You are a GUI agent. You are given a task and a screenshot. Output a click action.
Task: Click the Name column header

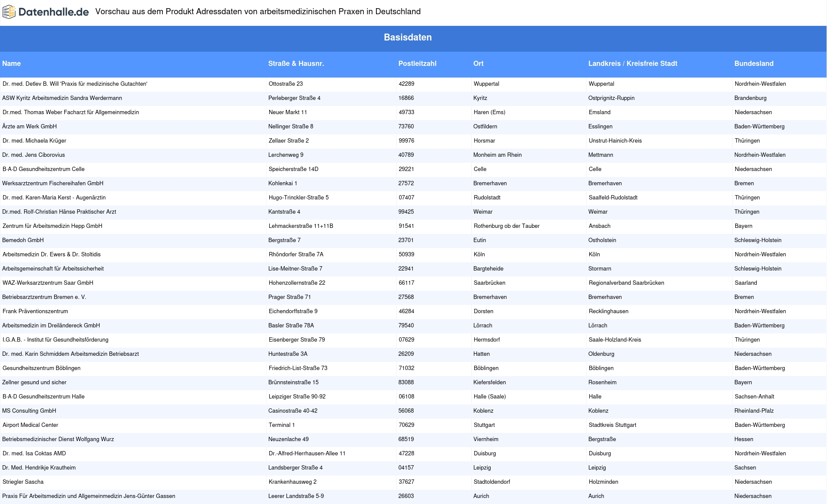tap(12, 64)
